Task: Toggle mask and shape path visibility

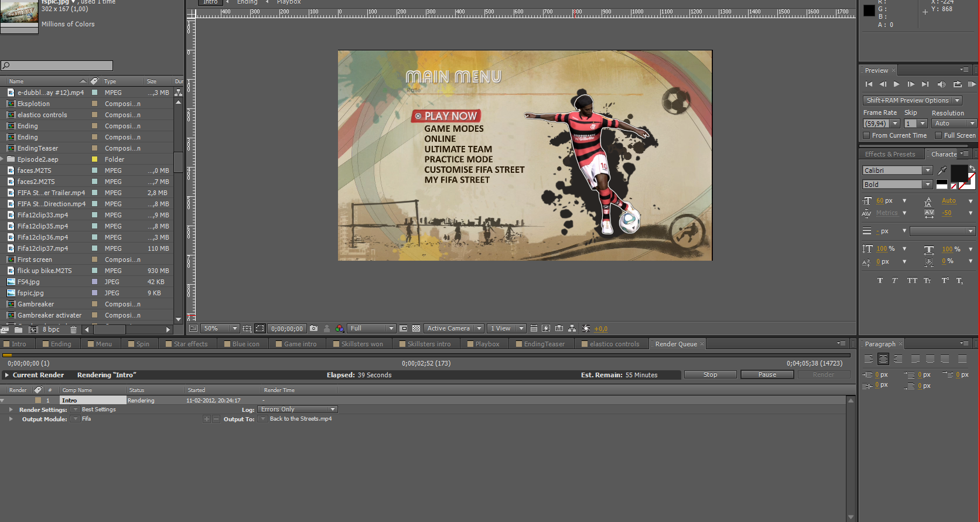Action: pos(260,329)
